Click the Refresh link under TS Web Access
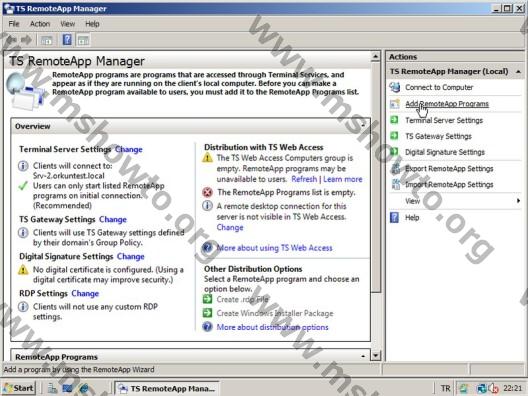The width and height of the screenshot is (528, 396). (304, 179)
